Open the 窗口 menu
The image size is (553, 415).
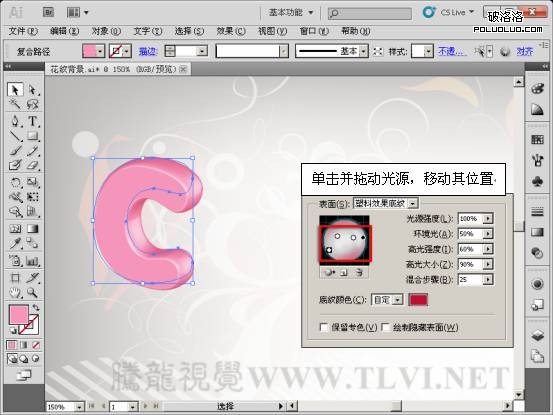(314, 31)
